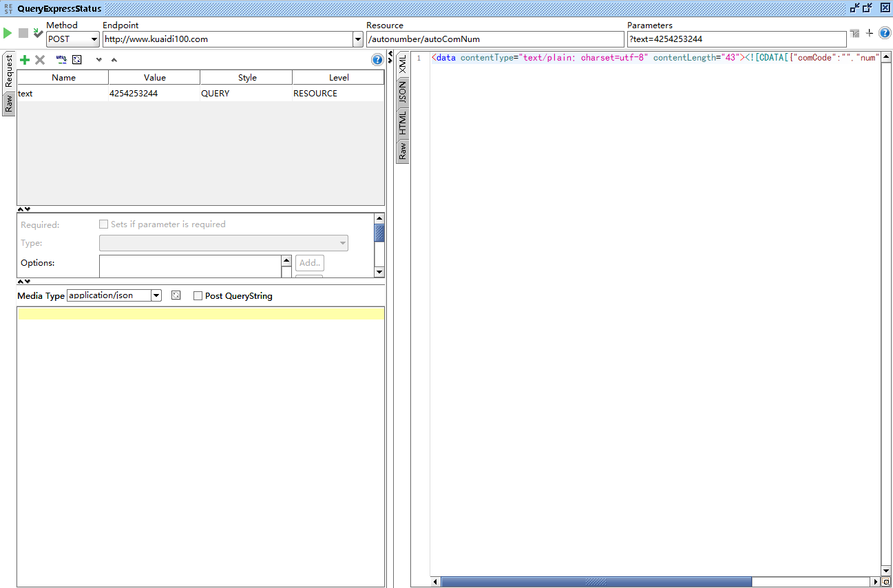
Task: Click the QUERY style cell
Action: 246,93
